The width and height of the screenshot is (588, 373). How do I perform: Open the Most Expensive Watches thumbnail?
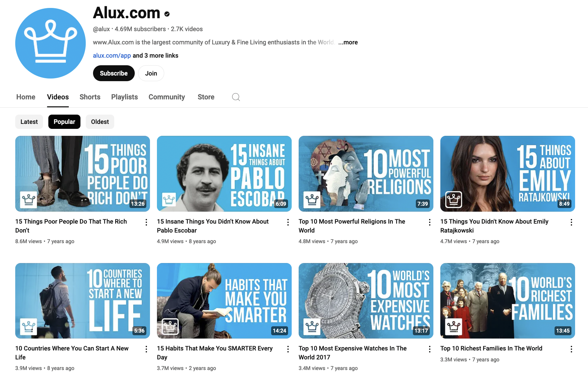[366, 301]
